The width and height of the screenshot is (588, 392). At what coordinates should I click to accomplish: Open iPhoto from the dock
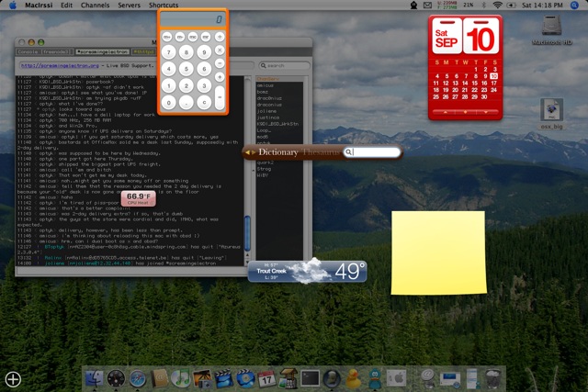tap(202, 378)
